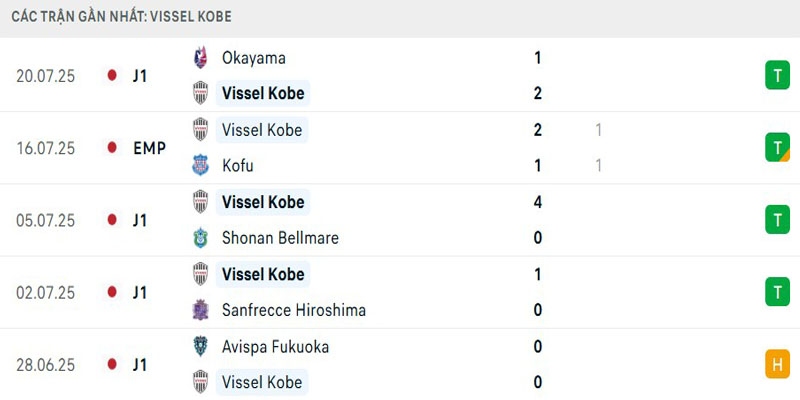Open the Shonan Bellmare team link
This screenshot has width=800, height=400.
tap(280, 238)
